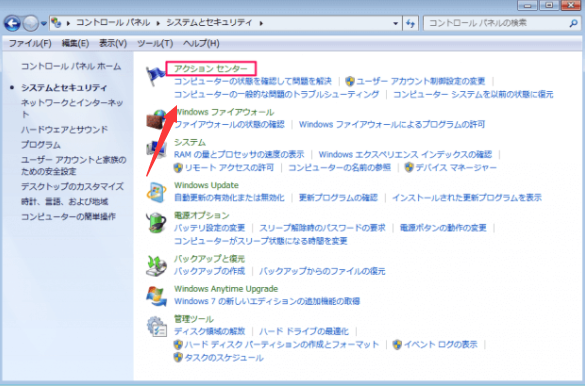Click the Backup and Restore icon

tap(156, 266)
